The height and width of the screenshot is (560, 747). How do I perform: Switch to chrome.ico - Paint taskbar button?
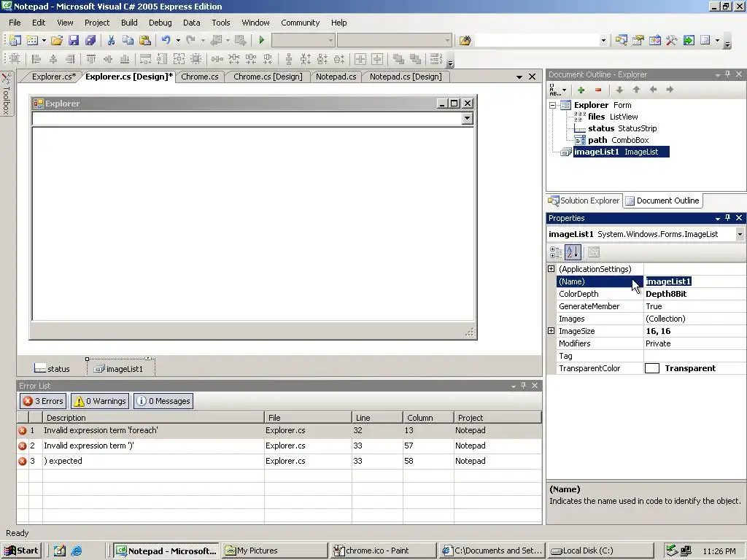(384, 551)
